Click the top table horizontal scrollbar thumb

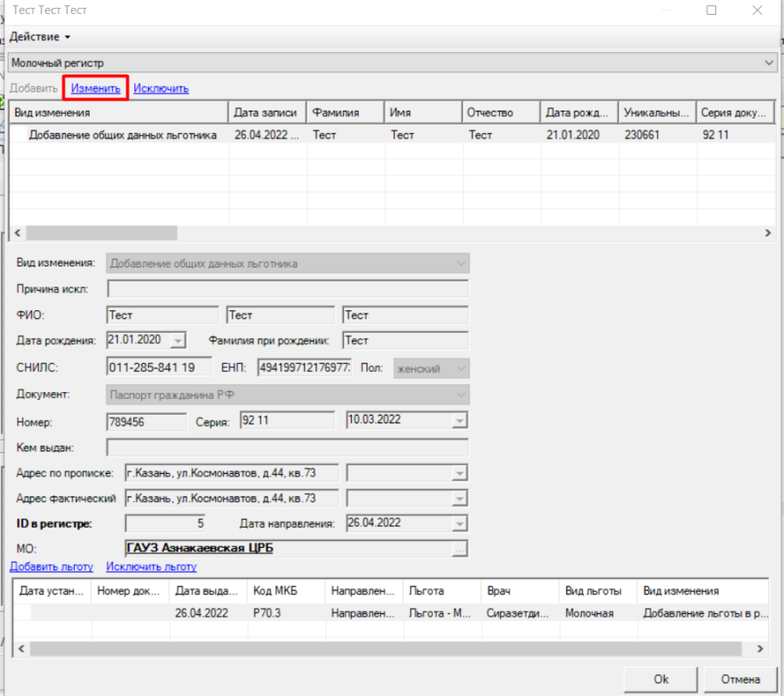[102, 233]
